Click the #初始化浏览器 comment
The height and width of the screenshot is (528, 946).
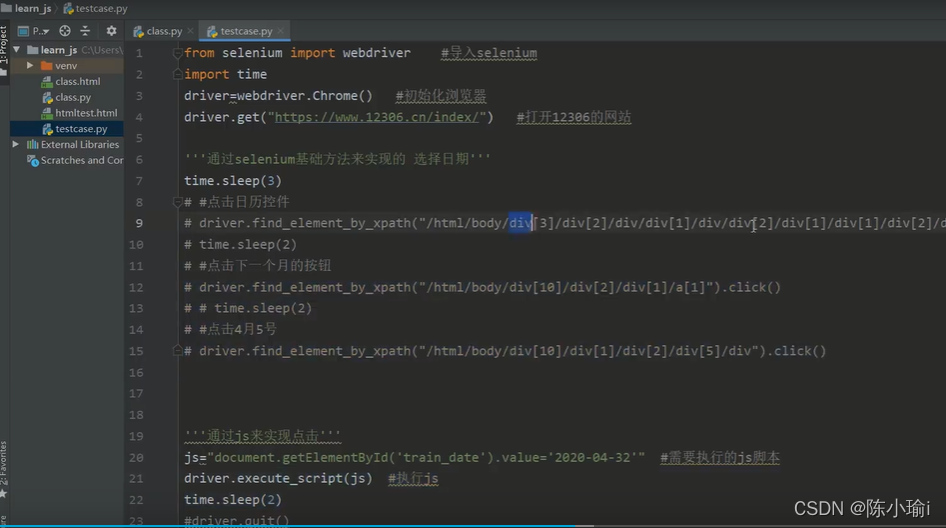click(x=441, y=96)
